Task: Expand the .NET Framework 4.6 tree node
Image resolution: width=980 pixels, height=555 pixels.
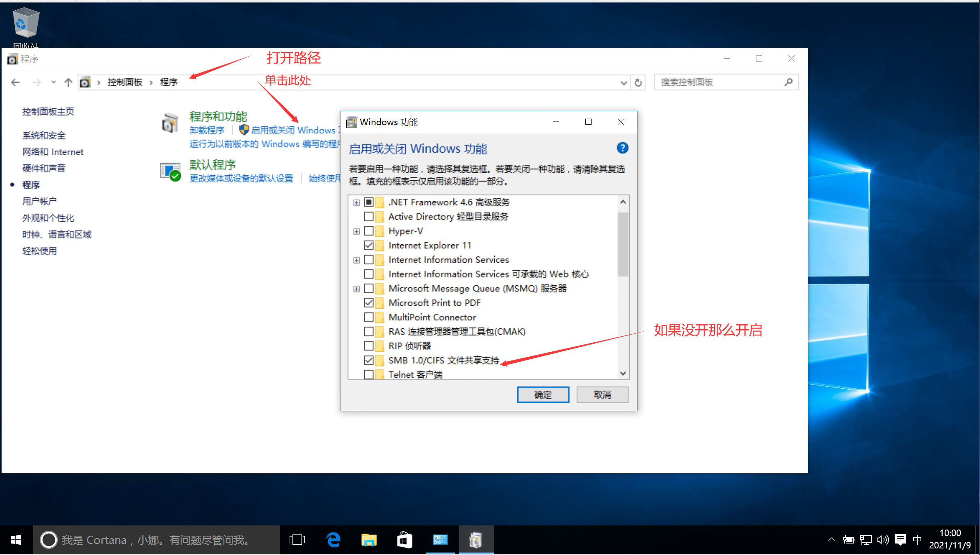Action: click(x=356, y=202)
